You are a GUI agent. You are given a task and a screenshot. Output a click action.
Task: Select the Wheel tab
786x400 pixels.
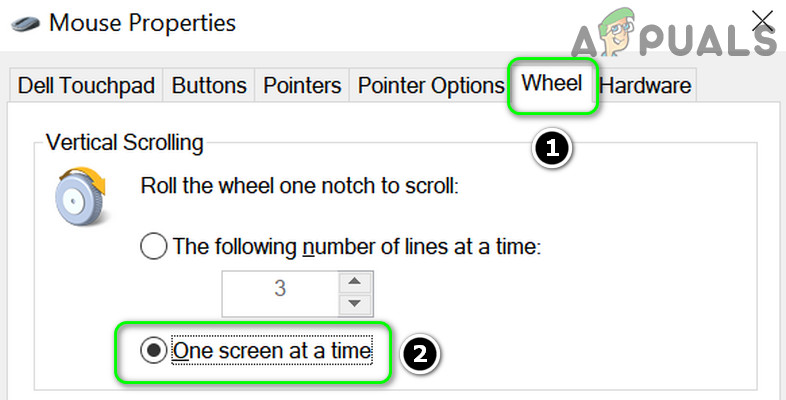point(552,84)
